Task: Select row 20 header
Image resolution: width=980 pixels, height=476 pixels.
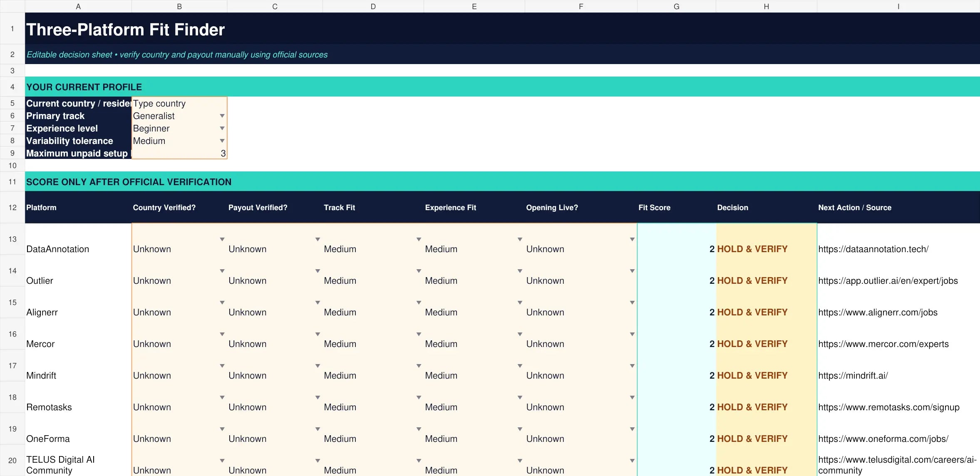Action: tap(12, 460)
